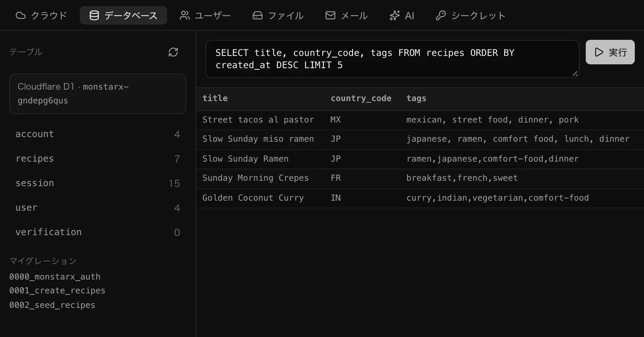Viewport: 644px width, 337px height.
Task: Go to the メール tab
Action: point(347,15)
